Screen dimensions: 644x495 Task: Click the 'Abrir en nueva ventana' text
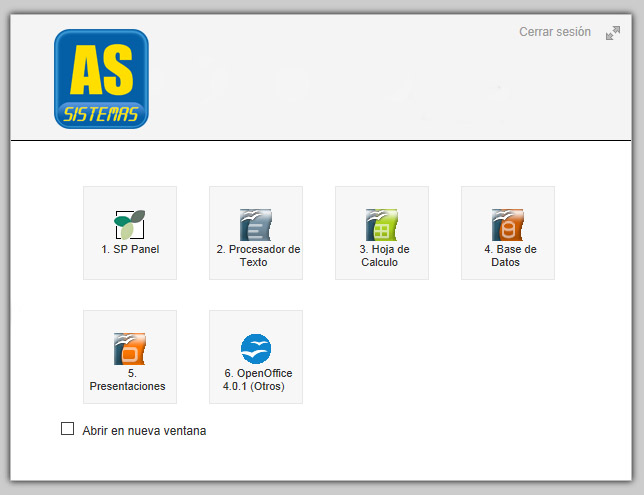click(x=144, y=431)
